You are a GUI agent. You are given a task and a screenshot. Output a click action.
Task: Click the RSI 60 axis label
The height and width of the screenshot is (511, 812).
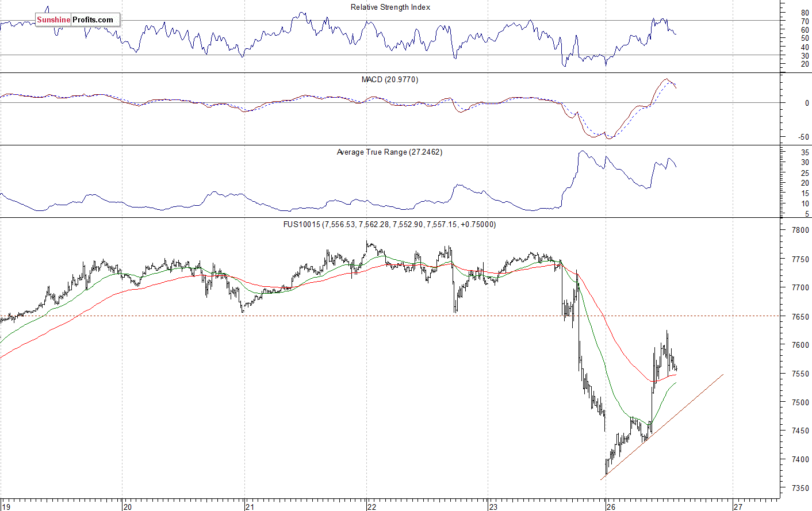(805, 30)
